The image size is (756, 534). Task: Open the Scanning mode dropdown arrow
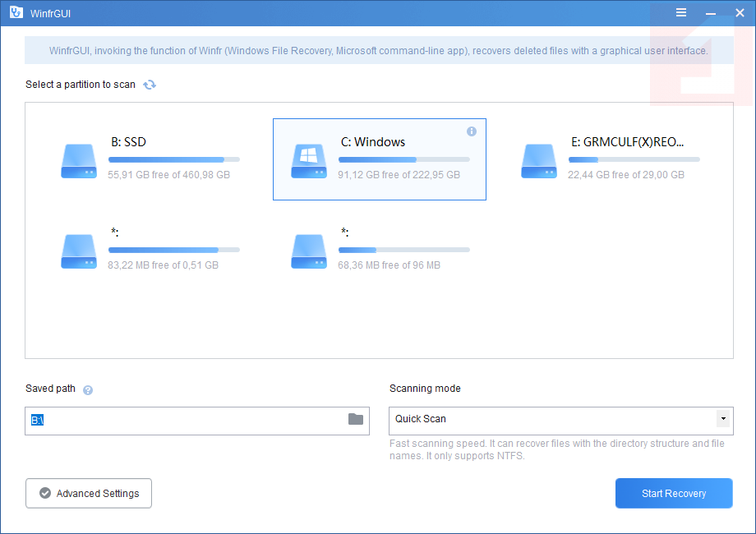pyautogui.click(x=723, y=419)
